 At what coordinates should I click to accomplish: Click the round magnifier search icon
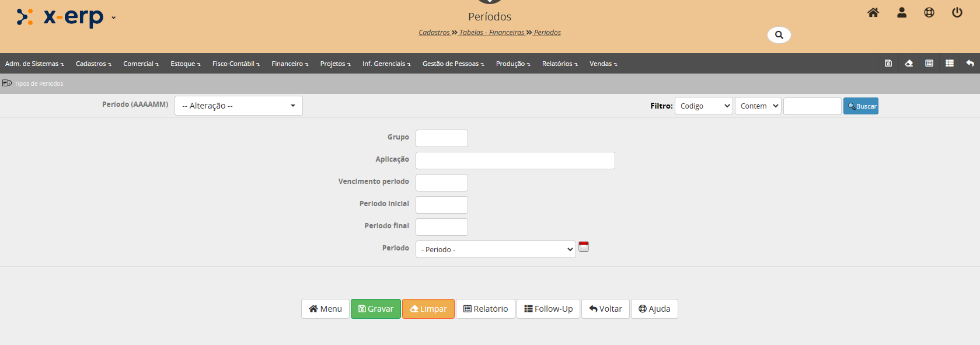(x=779, y=35)
